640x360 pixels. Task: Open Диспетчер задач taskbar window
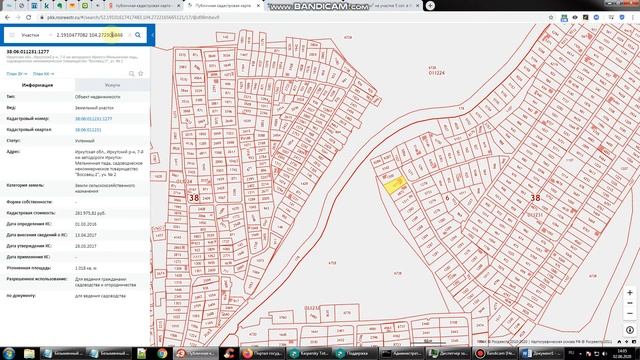(449, 353)
